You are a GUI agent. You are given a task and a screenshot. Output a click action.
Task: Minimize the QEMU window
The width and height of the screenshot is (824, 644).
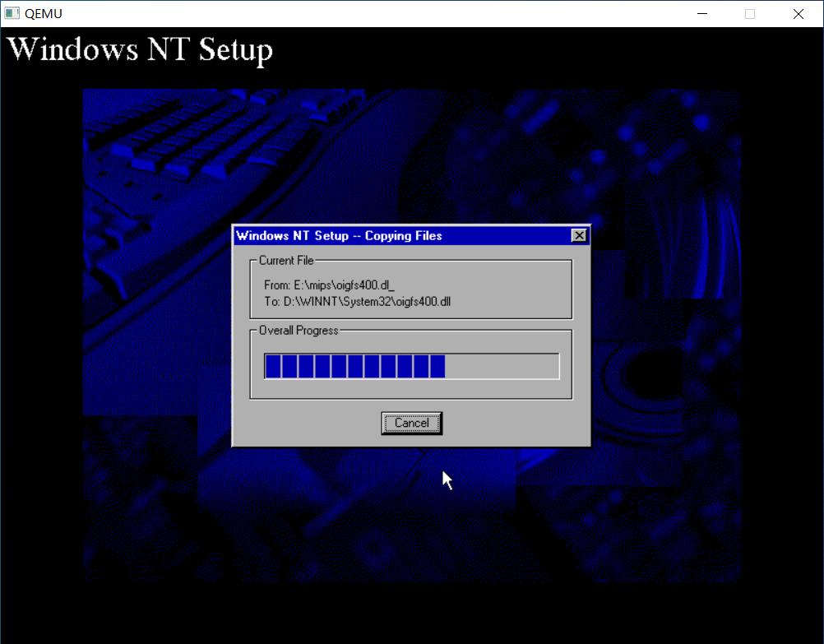[x=701, y=13]
